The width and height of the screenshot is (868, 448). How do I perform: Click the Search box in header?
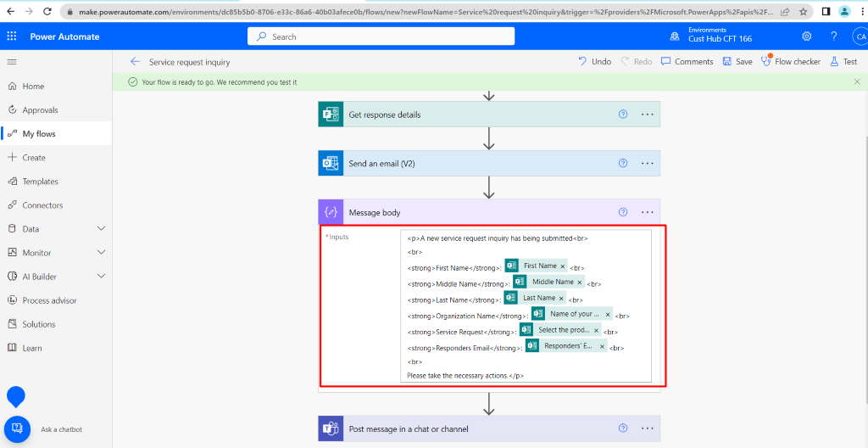click(x=381, y=36)
